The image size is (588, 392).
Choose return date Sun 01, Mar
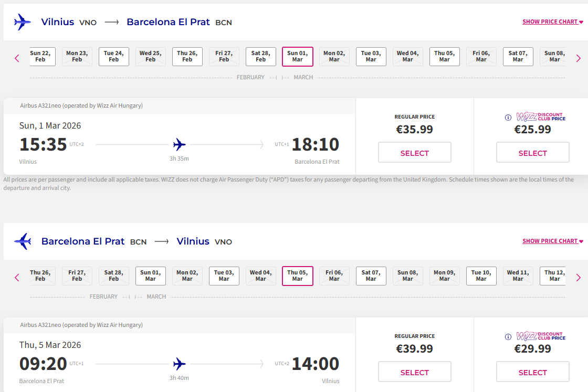[x=151, y=276]
